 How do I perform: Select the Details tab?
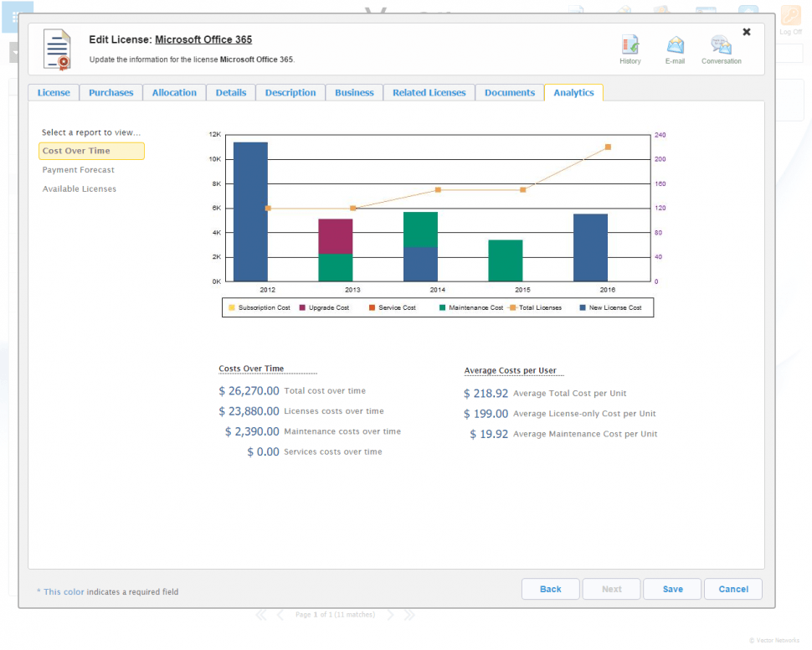point(231,93)
